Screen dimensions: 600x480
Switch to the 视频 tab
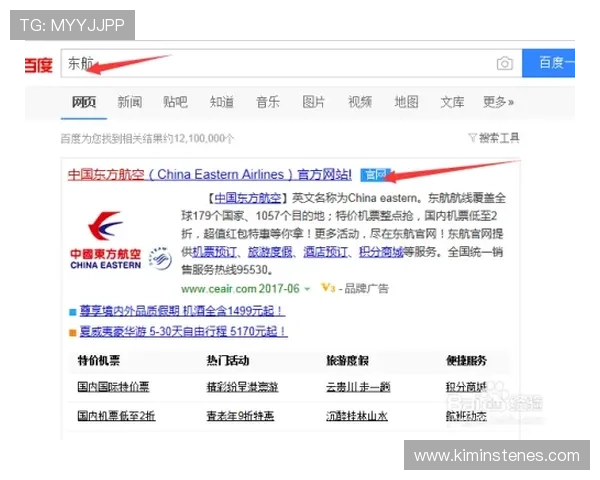click(360, 102)
